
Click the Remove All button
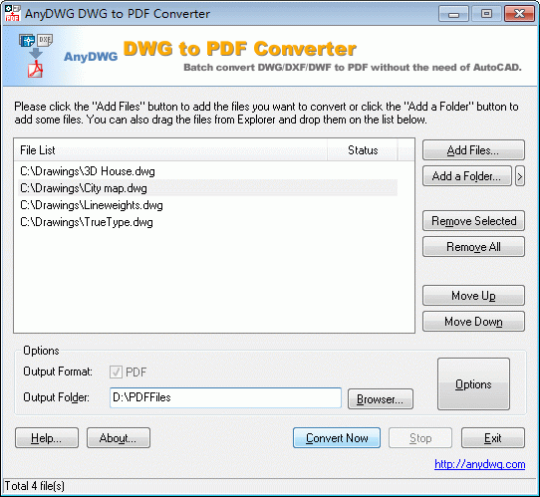tap(473, 247)
